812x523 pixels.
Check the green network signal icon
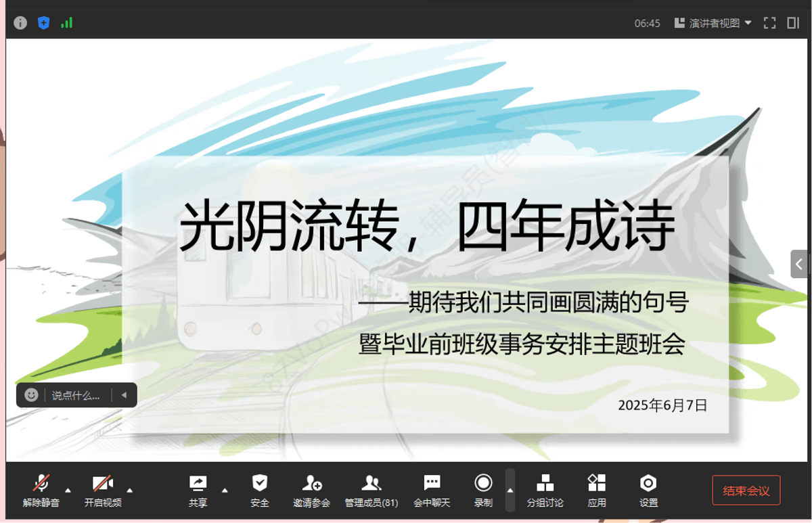coord(66,23)
